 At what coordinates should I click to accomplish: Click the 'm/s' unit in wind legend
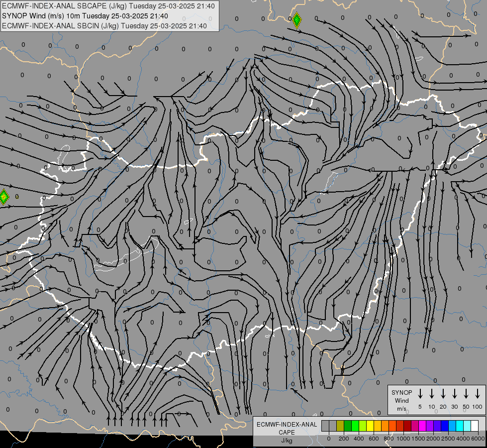(401, 409)
